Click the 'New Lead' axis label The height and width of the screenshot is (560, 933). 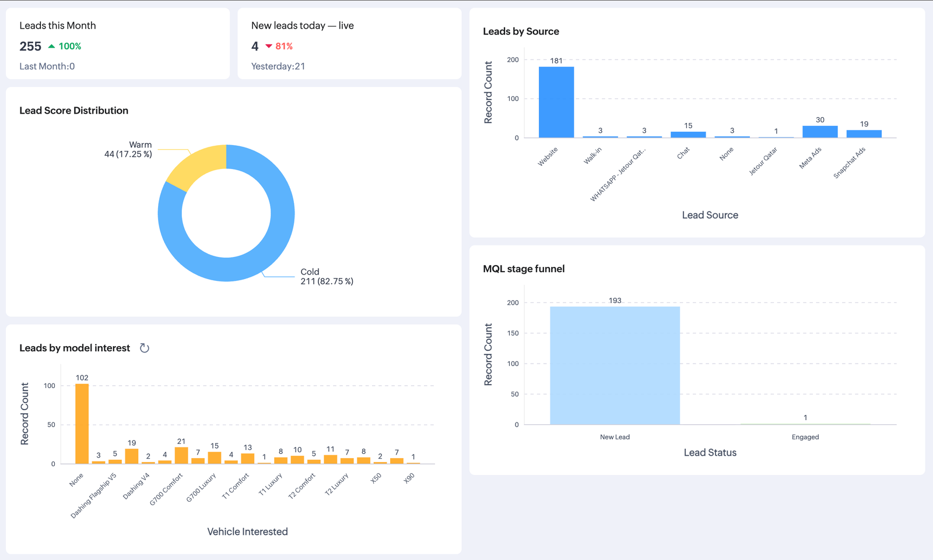click(x=615, y=437)
